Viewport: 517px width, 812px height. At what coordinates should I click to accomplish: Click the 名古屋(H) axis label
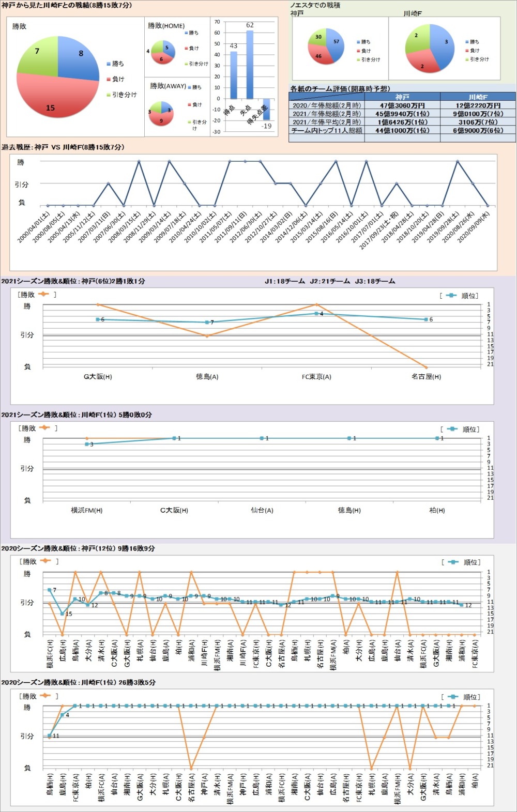coord(426,377)
